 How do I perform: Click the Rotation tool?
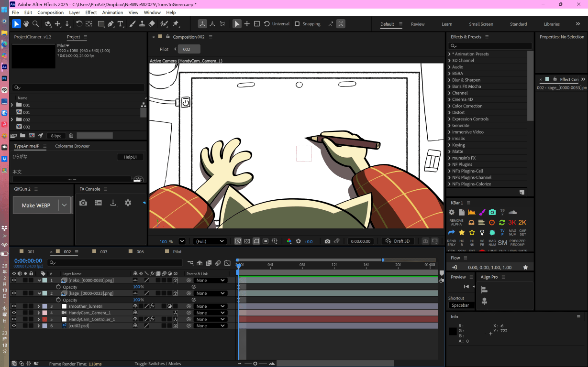[79, 24]
